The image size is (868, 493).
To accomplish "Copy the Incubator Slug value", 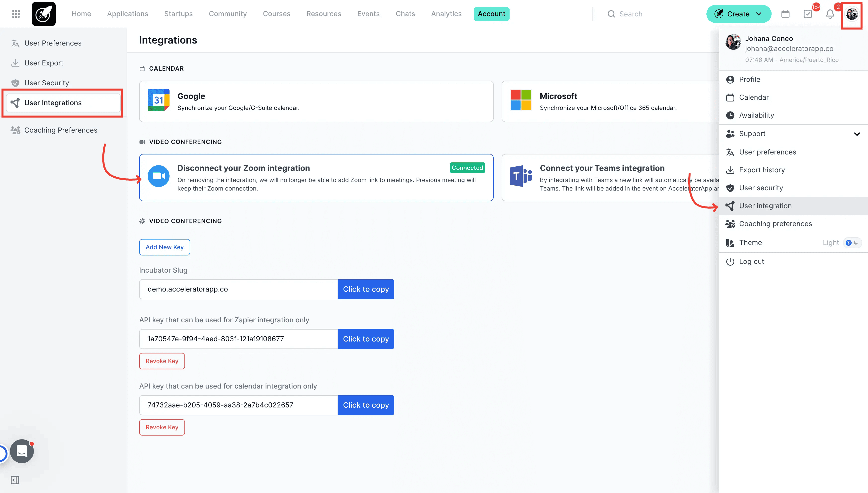I will [366, 290].
